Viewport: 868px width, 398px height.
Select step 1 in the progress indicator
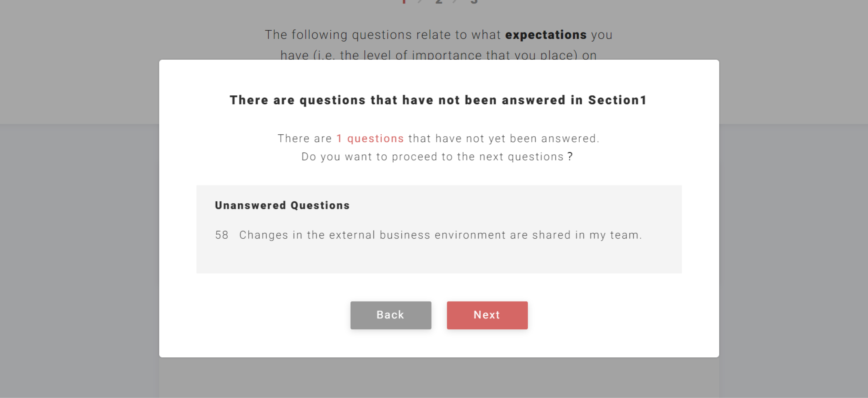point(404,1)
